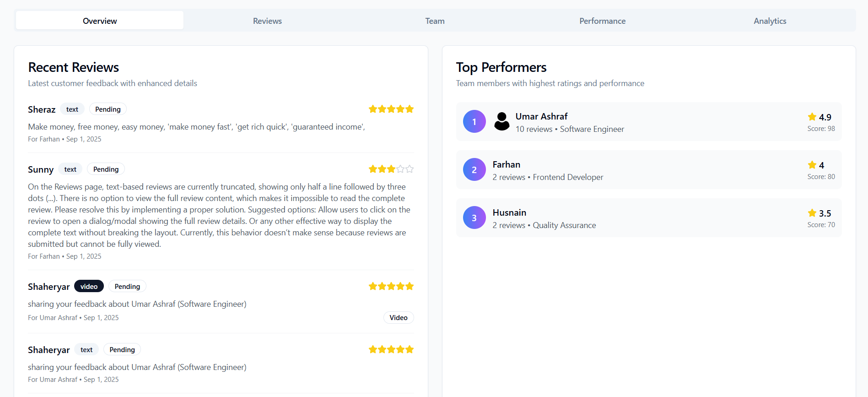Viewport: 868px width, 397px height.
Task: Click the "For Farhan" link under Sheraz's review
Action: coord(43,139)
